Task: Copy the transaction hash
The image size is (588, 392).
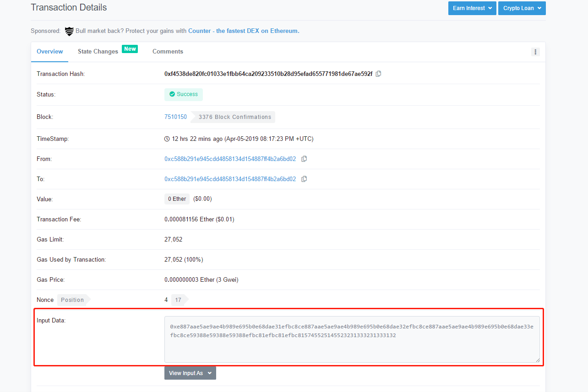Action: (x=378, y=73)
